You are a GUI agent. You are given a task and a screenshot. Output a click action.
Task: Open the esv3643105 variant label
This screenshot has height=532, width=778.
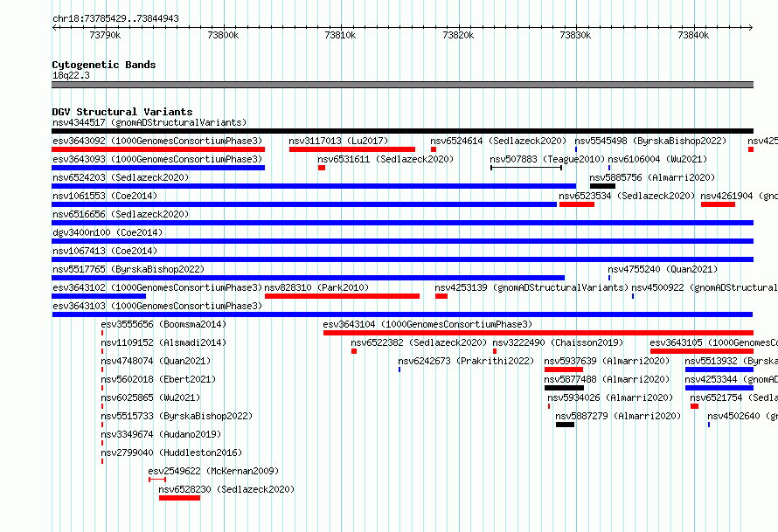click(x=713, y=342)
